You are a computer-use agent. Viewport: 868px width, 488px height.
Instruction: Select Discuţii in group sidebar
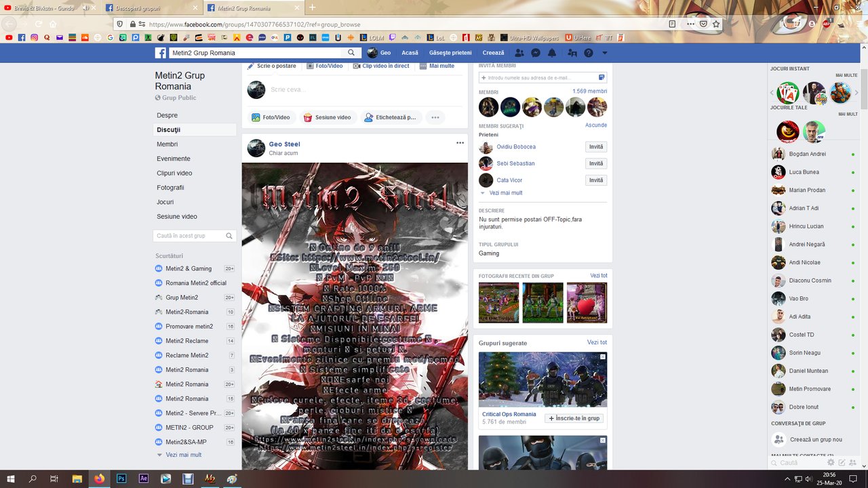pos(195,129)
